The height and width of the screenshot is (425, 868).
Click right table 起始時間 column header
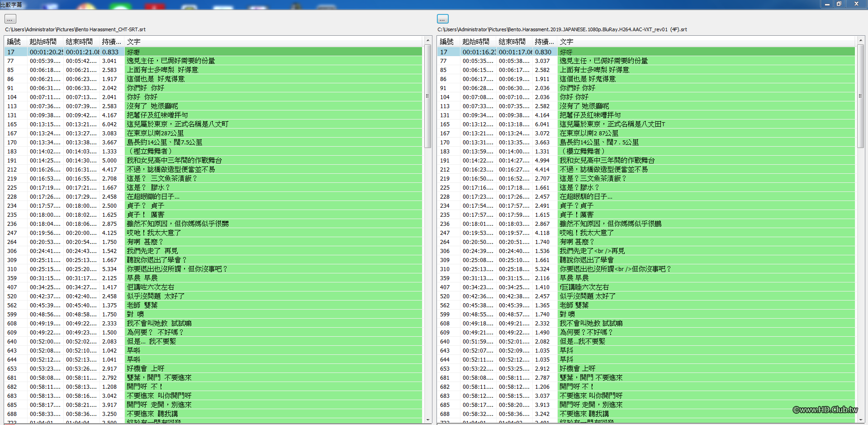point(478,42)
